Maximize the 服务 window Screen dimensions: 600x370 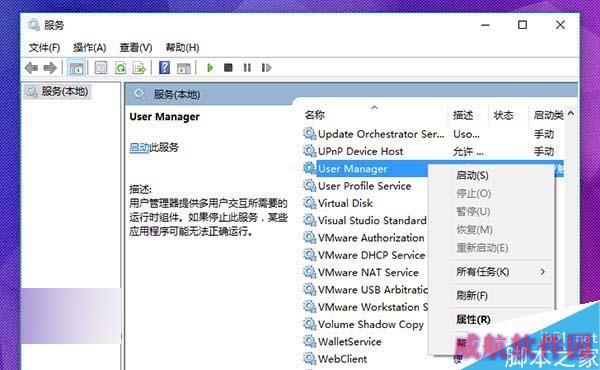pos(522,25)
